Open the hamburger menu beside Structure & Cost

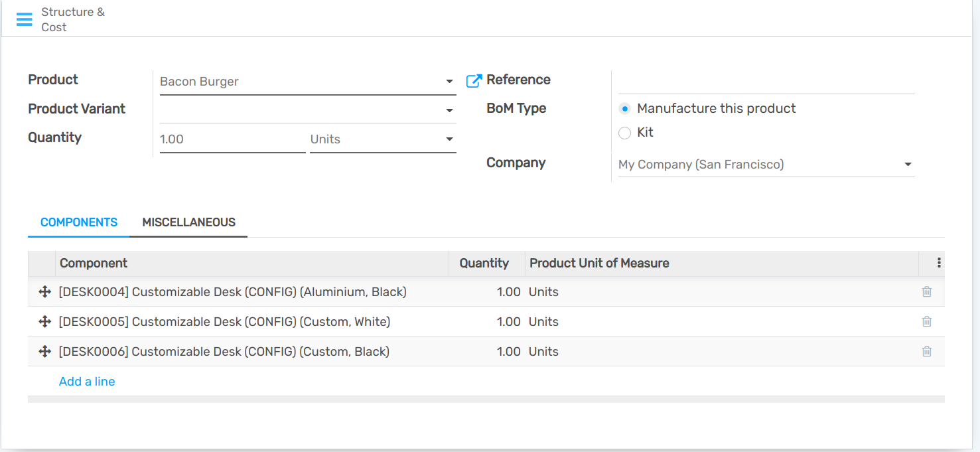tap(24, 19)
